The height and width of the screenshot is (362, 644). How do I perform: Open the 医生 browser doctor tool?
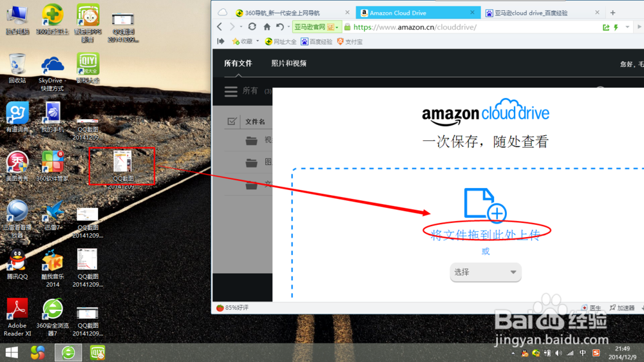pyautogui.click(x=591, y=308)
